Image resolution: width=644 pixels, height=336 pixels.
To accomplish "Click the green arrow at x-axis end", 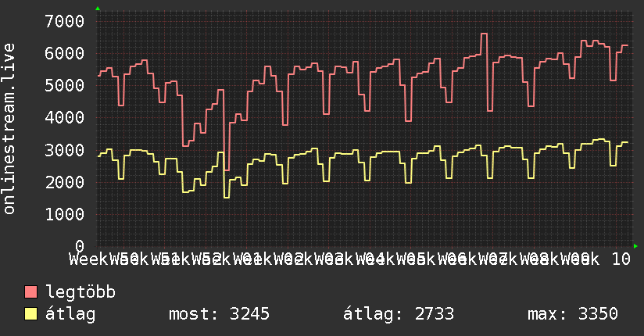I will [x=635, y=246].
